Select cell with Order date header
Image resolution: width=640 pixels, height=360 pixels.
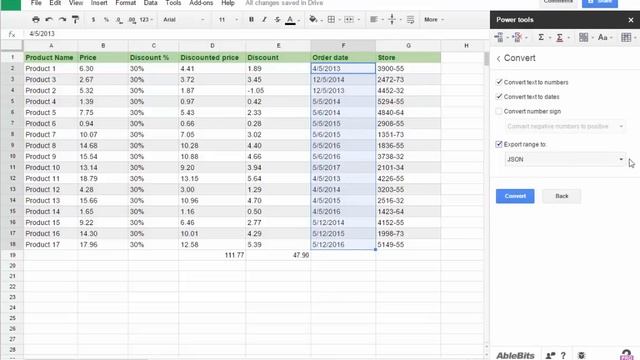point(343,58)
